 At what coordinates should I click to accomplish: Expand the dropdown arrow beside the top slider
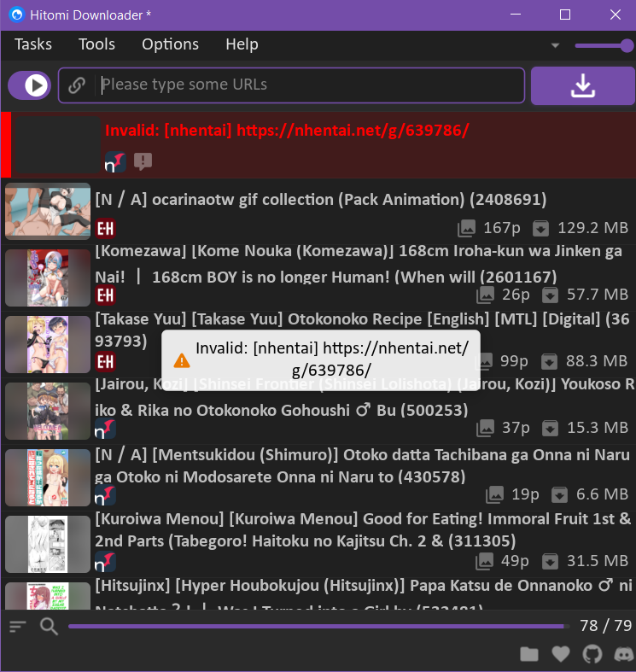pos(555,45)
